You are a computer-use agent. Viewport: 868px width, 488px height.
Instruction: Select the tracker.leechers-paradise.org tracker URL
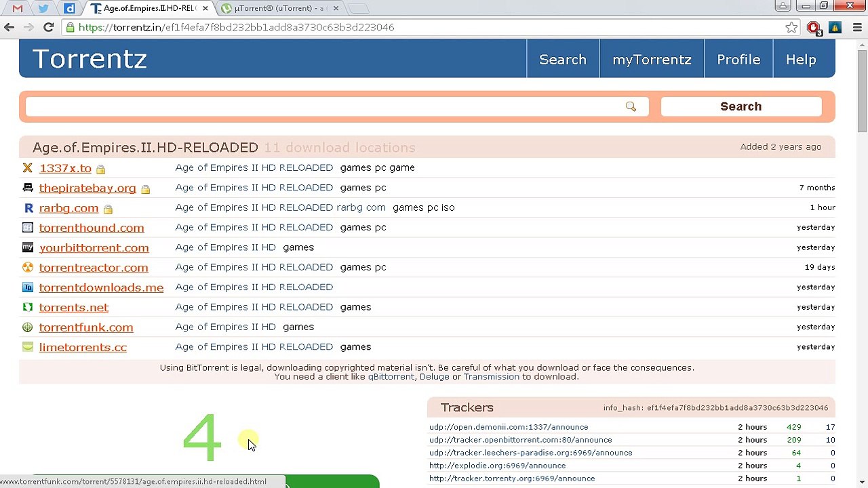[530, 453]
